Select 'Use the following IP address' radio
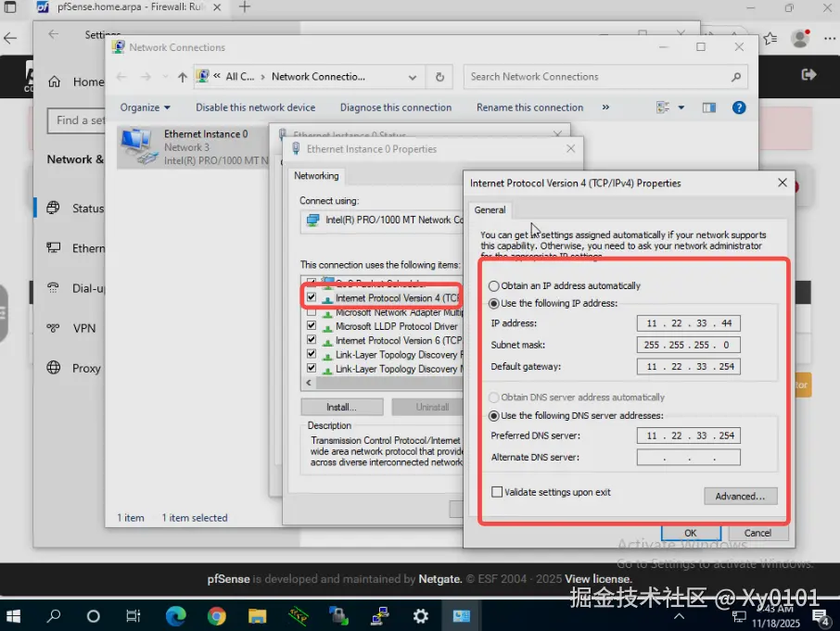The image size is (840, 631). [493, 304]
